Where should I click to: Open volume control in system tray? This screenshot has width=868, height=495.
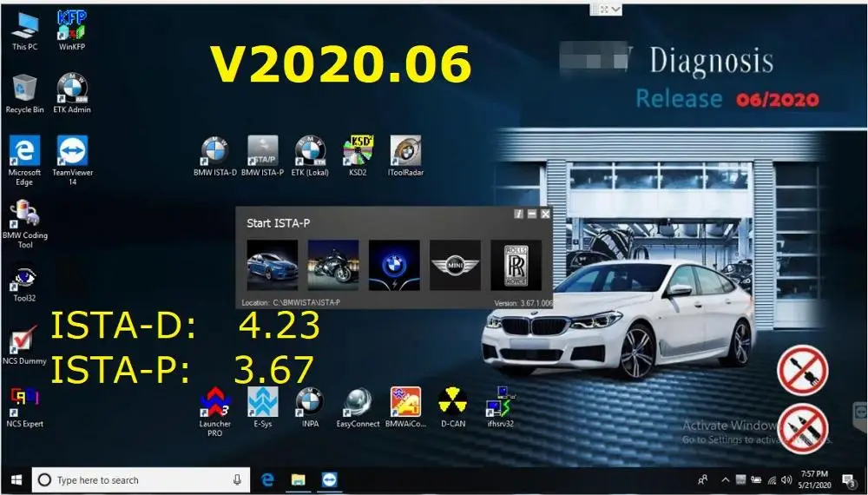(786, 480)
